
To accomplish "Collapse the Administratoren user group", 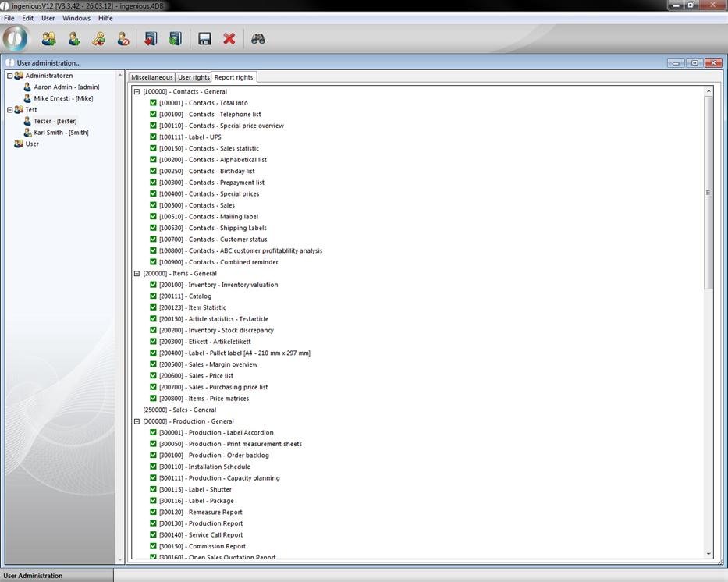I will coord(10,76).
